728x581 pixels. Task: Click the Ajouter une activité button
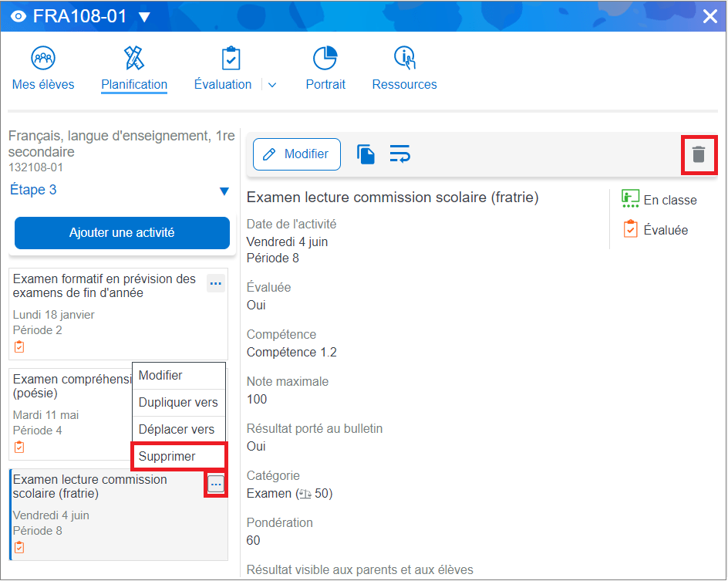click(x=122, y=233)
